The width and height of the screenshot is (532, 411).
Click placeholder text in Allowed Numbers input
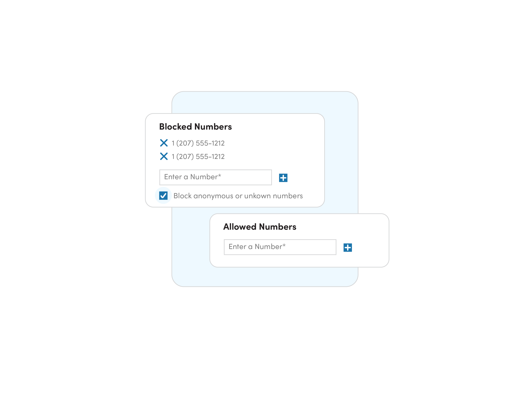pos(257,247)
